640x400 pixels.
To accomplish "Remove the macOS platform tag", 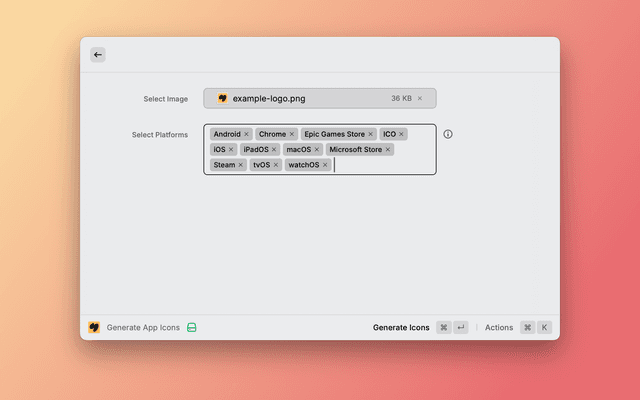I will pos(317,150).
